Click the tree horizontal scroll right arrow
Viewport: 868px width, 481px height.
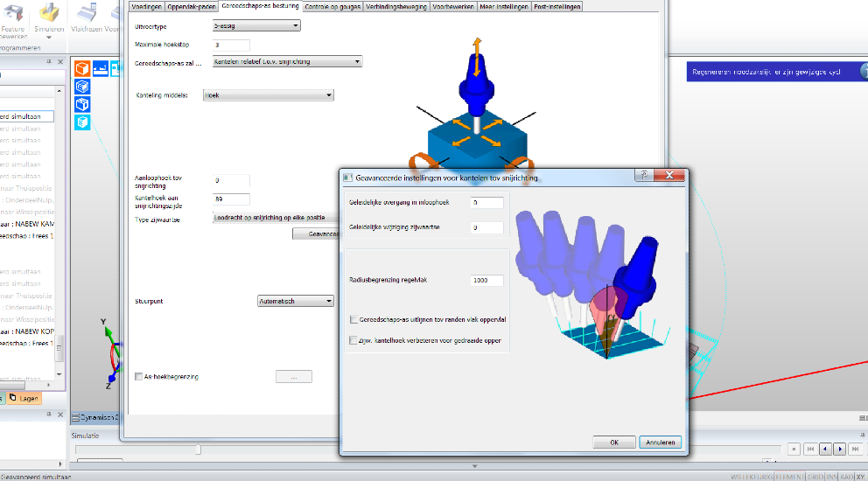[49, 385]
